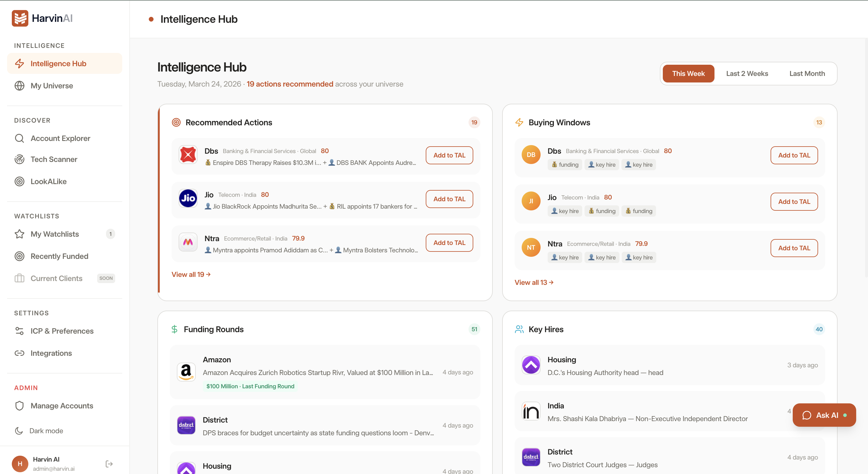The image size is (868, 474).
Task: Click the HarvinAI logo icon
Action: [x=20, y=18]
